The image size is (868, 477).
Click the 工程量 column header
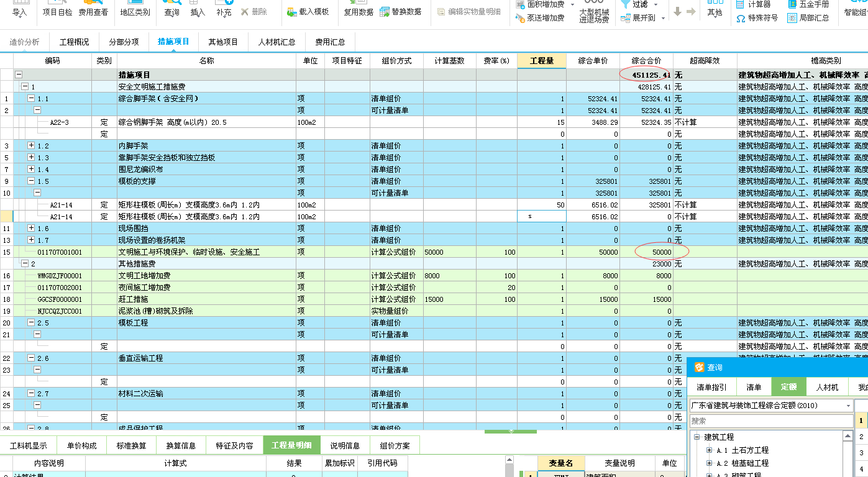coord(542,61)
